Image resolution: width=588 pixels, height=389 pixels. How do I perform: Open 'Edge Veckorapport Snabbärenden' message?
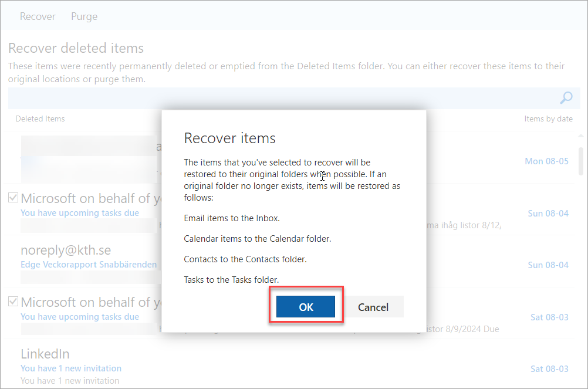89,265
